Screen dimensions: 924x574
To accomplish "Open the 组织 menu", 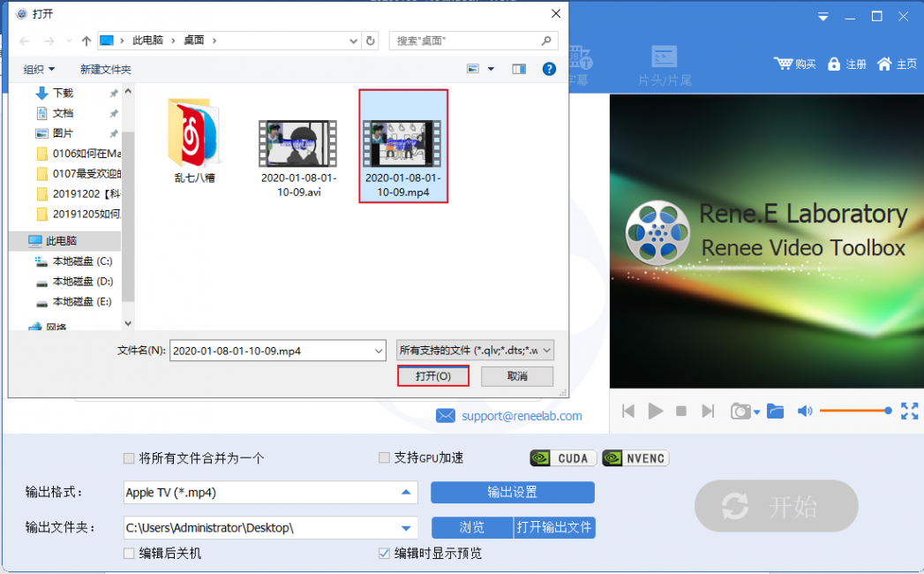I will click(39, 70).
